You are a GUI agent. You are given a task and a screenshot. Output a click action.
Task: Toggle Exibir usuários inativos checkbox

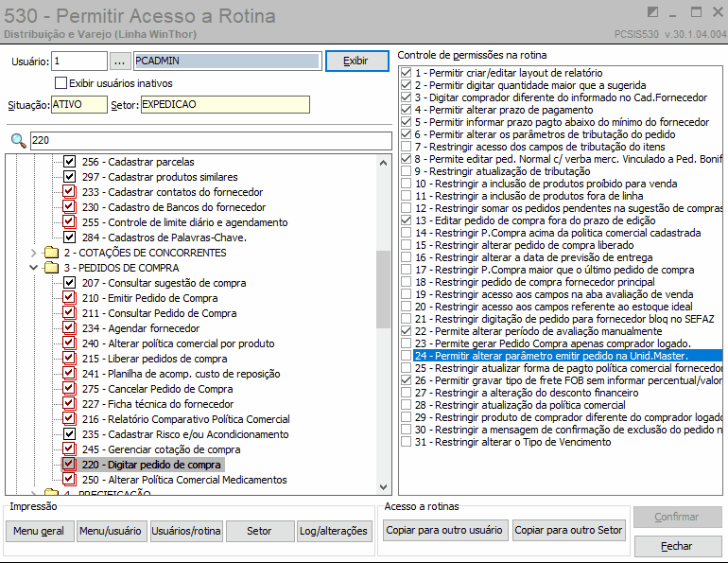click(61, 83)
